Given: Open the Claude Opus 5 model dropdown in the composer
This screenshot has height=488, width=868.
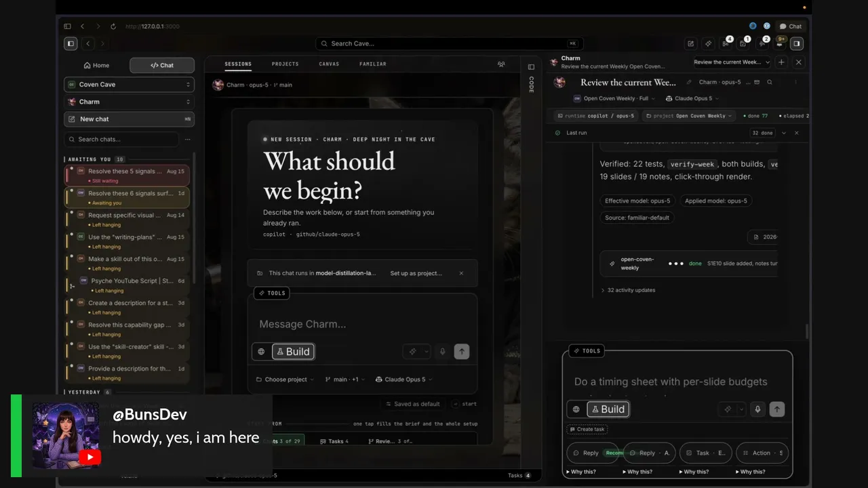Looking at the screenshot, I should pyautogui.click(x=404, y=380).
